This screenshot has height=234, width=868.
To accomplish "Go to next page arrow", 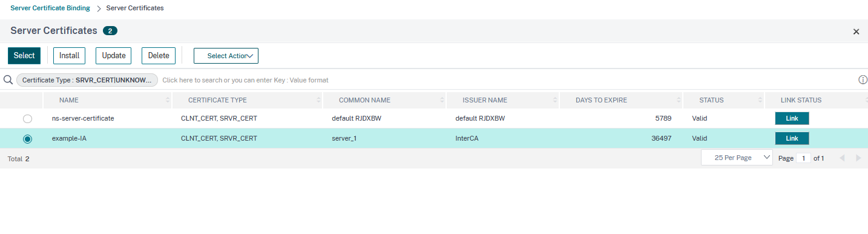I will pos(858,158).
